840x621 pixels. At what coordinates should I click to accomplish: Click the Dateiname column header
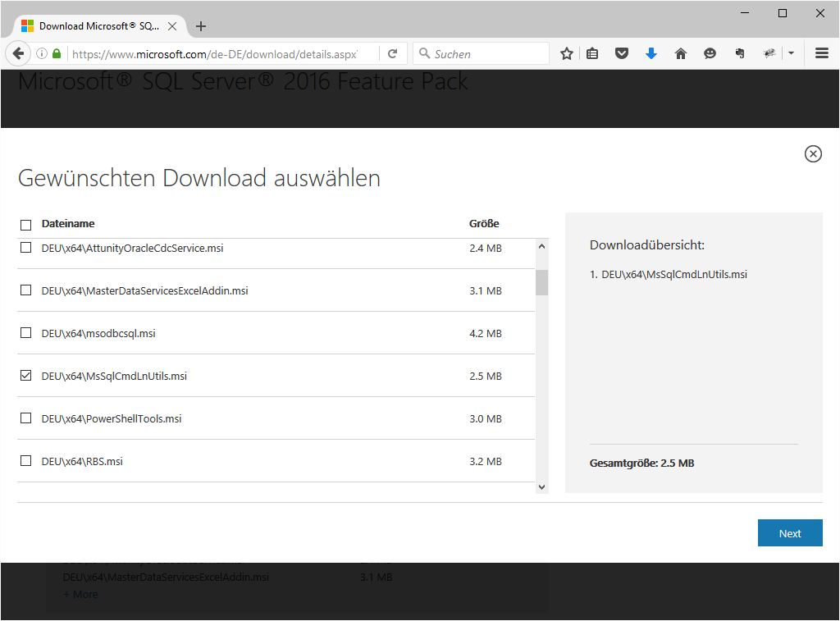click(68, 223)
